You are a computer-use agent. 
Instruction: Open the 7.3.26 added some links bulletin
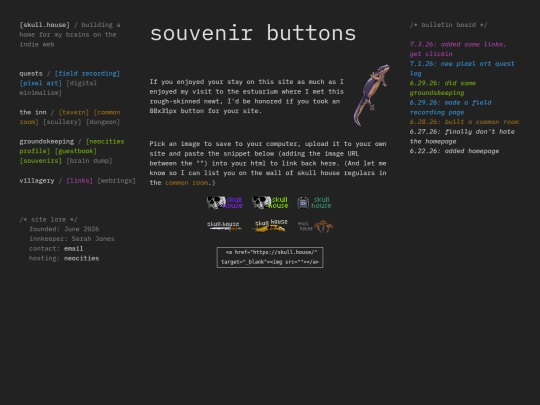point(458,49)
